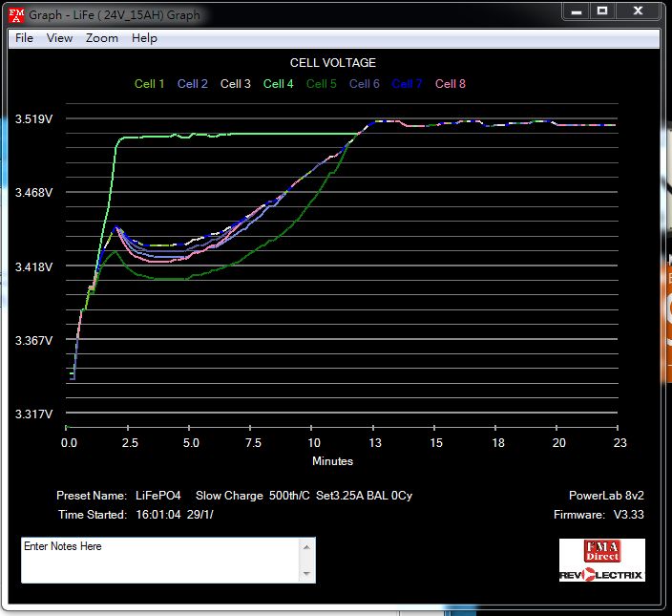Click the CELL VOLTAGE graph title
Screen dimensions: 672x616
pyautogui.click(x=333, y=63)
